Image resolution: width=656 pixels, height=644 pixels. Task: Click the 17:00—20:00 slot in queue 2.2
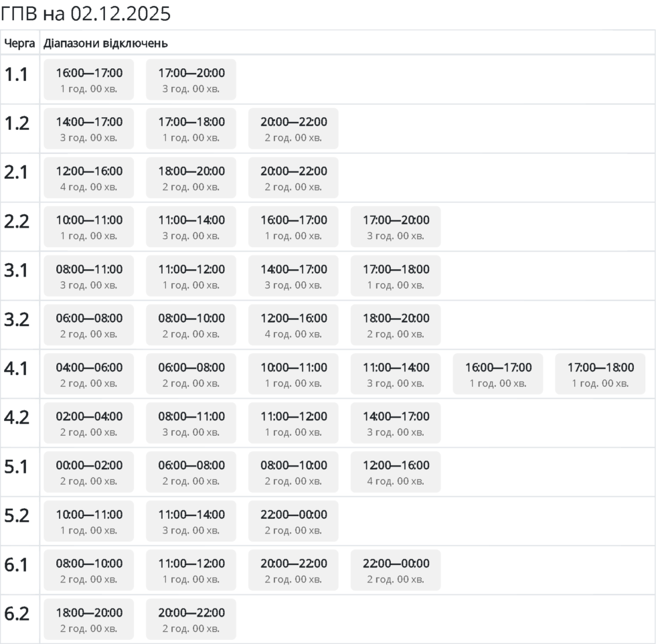[396, 226]
